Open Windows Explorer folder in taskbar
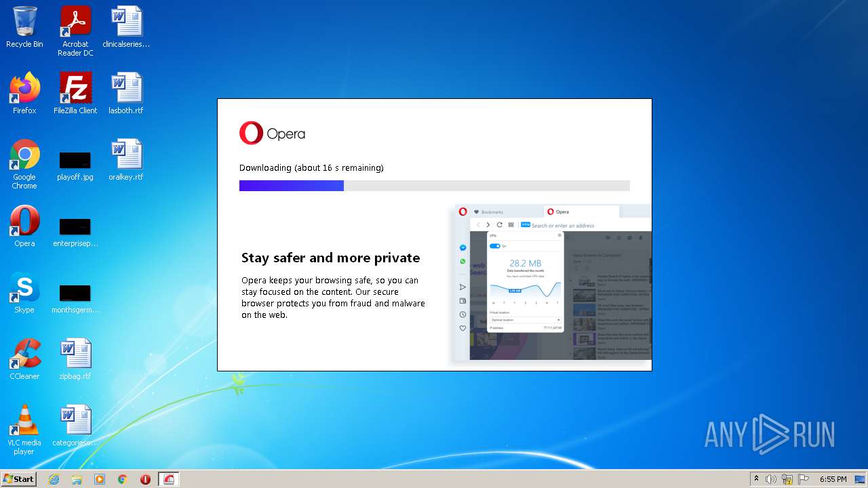Viewport: 868px width, 488px height. coord(77,479)
